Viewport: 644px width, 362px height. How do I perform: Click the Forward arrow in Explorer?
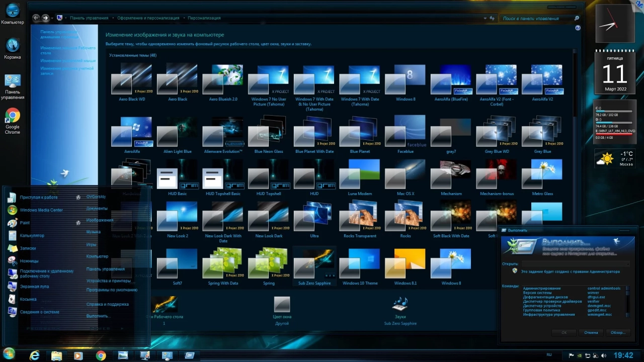pyautogui.click(x=45, y=18)
